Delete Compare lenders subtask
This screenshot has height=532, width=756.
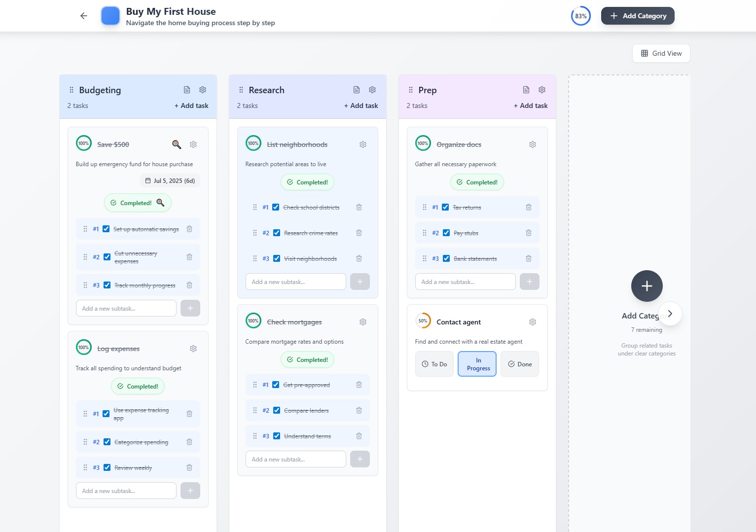click(359, 410)
